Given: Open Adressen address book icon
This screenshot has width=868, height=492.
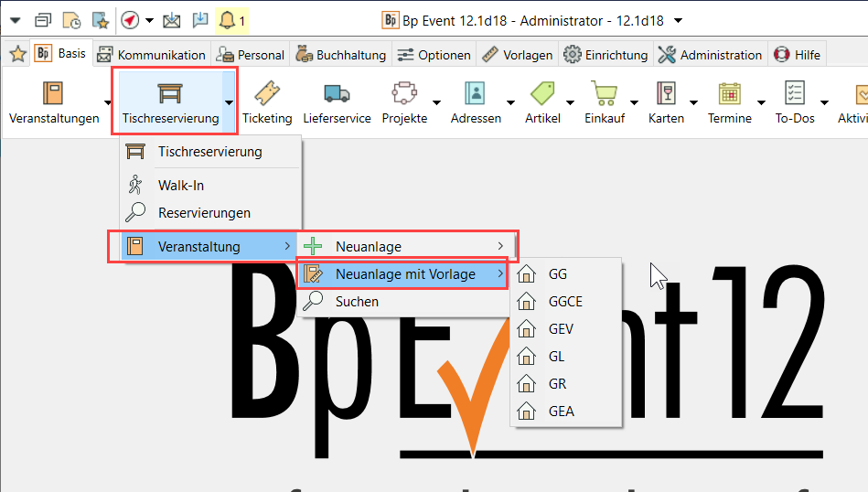Looking at the screenshot, I should [476, 94].
